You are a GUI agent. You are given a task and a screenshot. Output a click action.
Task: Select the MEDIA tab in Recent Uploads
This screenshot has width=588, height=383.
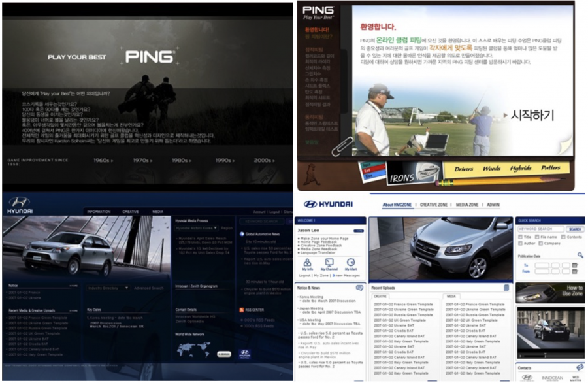coord(452,296)
